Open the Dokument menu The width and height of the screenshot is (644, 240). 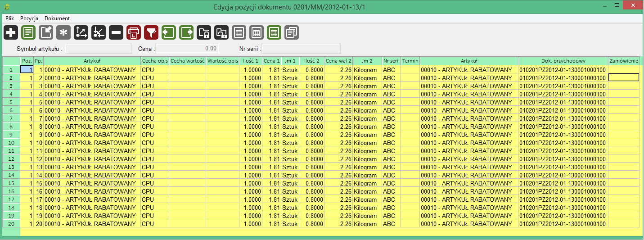tap(57, 18)
